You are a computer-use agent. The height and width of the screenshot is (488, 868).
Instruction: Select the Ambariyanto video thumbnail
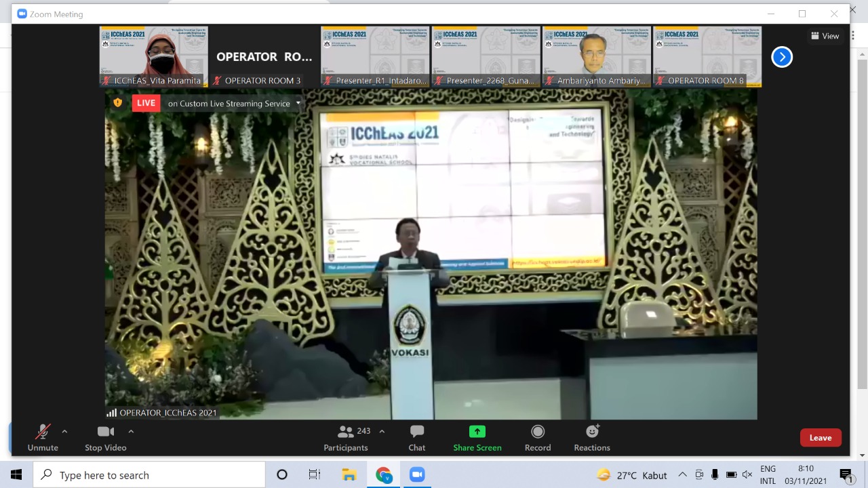tap(596, 57)
